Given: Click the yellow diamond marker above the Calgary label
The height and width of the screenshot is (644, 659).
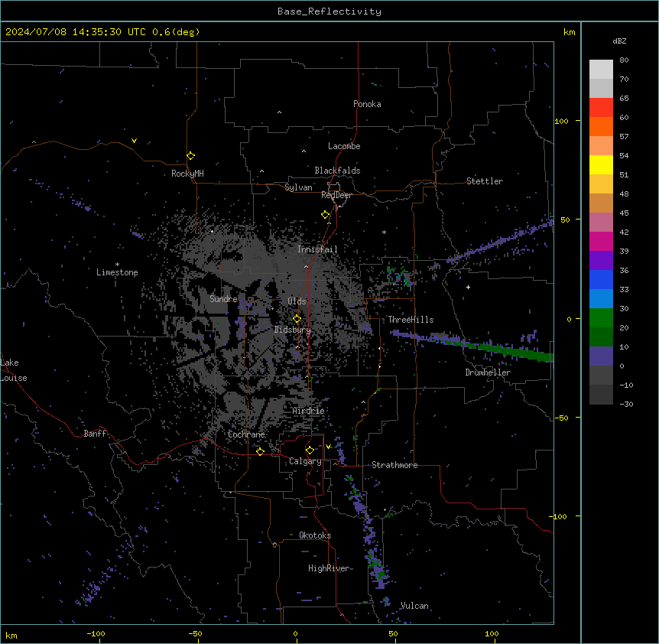Looking at the screenshot, I should point(310,450).
